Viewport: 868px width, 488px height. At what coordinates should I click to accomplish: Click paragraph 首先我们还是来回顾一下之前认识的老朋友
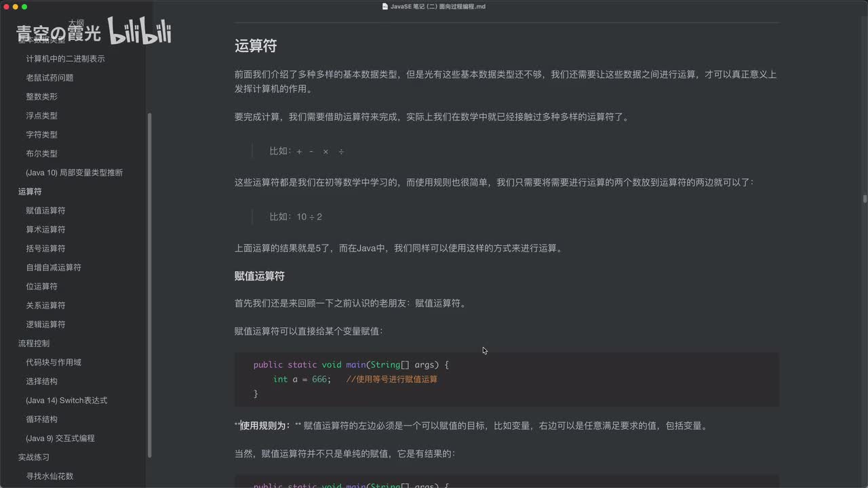[x=351, y=304]
